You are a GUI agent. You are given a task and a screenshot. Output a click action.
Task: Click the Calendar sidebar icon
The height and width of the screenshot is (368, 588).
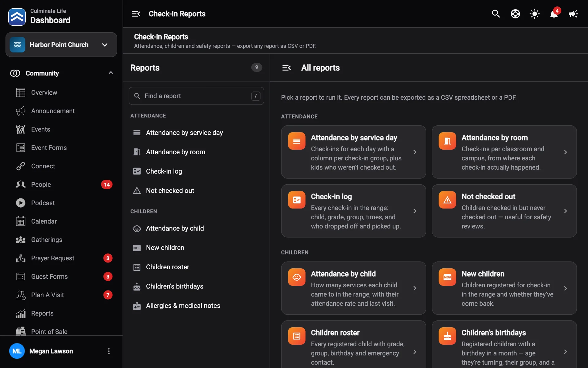click(x=21, y=221)
